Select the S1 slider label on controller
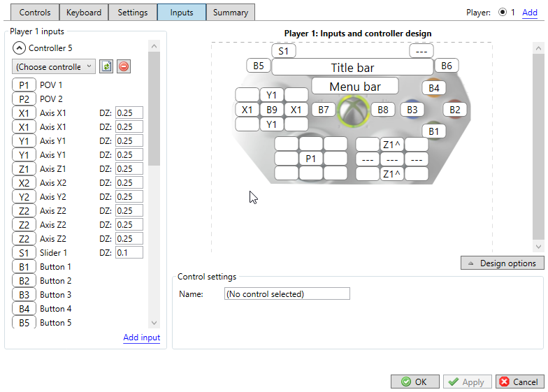This screenshot has width=548, height=392. click(283, 51)
